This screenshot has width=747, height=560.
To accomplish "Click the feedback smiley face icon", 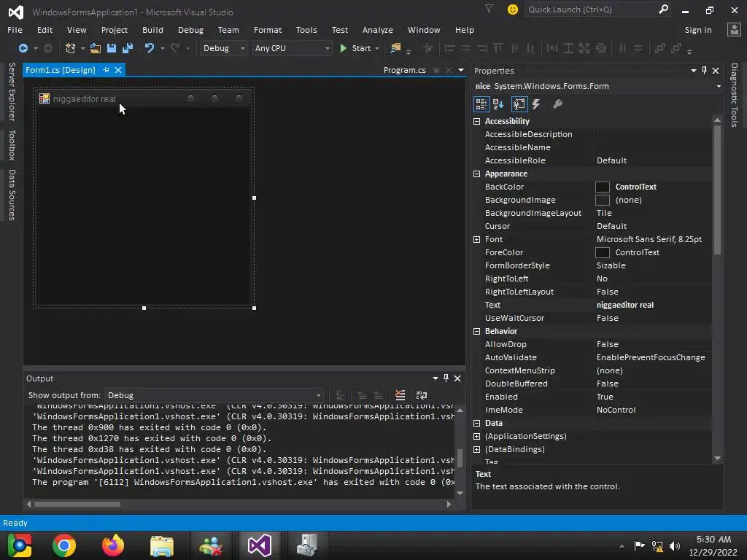I will (513, 9).
